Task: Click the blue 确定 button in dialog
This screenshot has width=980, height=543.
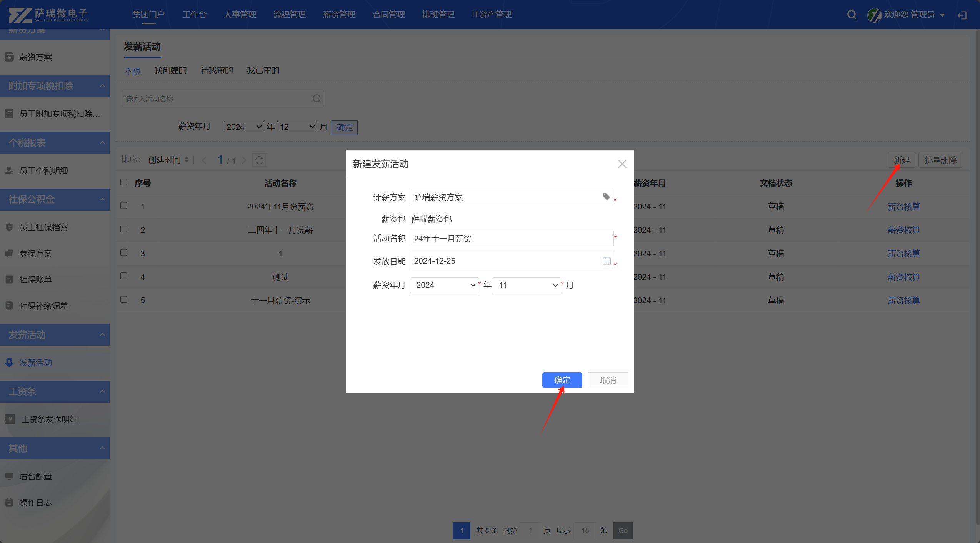Action: (562, 380)
